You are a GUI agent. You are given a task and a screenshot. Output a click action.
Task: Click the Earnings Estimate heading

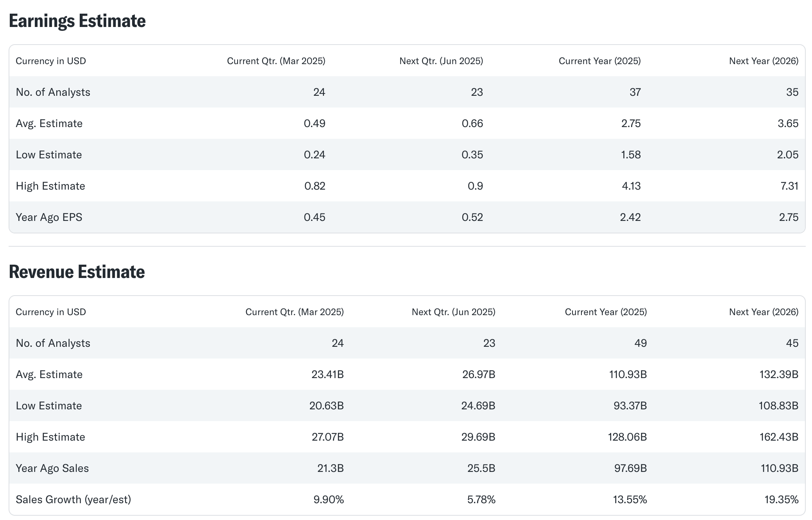point(77,21)
